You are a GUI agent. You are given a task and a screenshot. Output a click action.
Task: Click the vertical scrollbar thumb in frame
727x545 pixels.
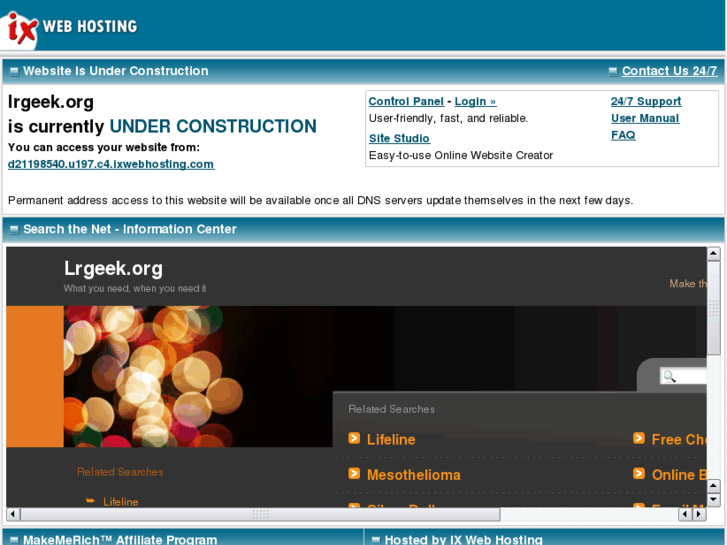click(x=713, y=308)
